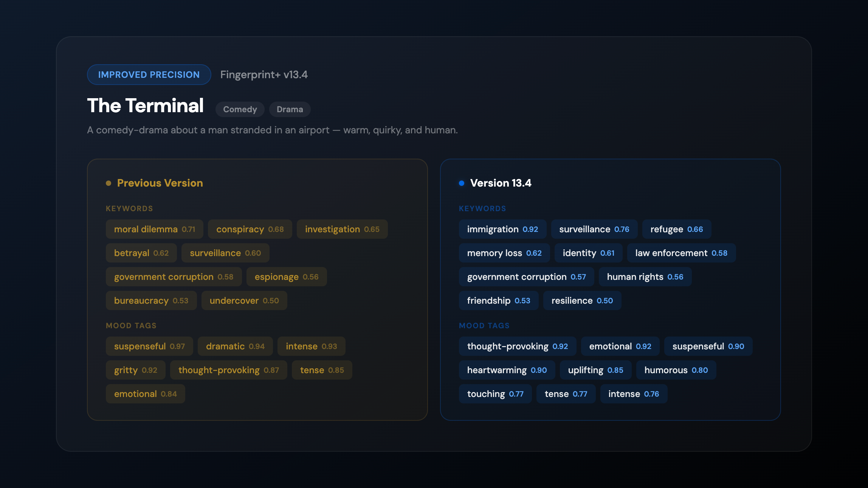Screen dimensions: 868x488
Task: Click the moral dilemma 0.71 tag
Action: point(154,229)
